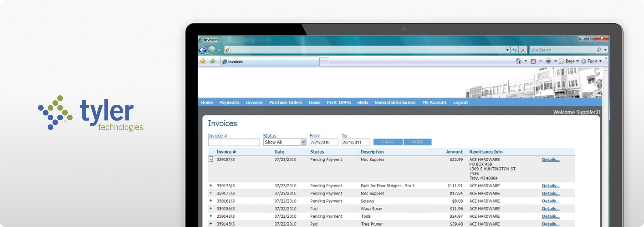Image resolution: width=644 pixels, height=227 pixels.
Task: Expand invoice 359148/3 row
Action: tap(211, 216)
